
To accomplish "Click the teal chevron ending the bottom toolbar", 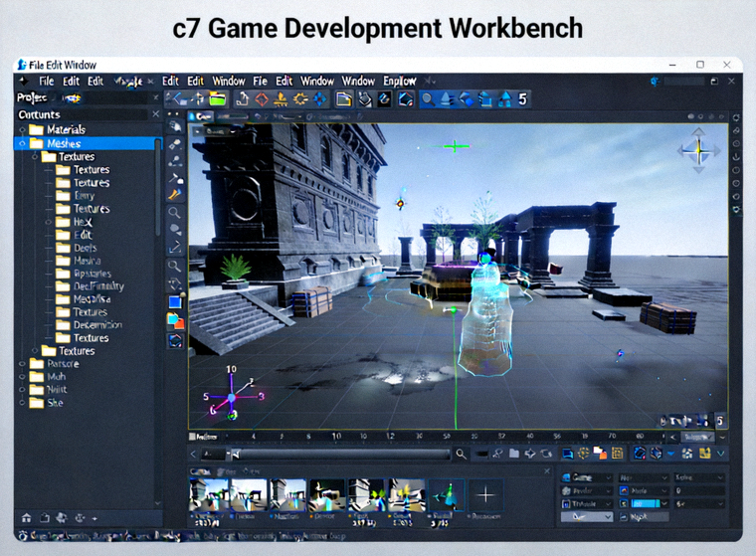I will coord(721,454).
